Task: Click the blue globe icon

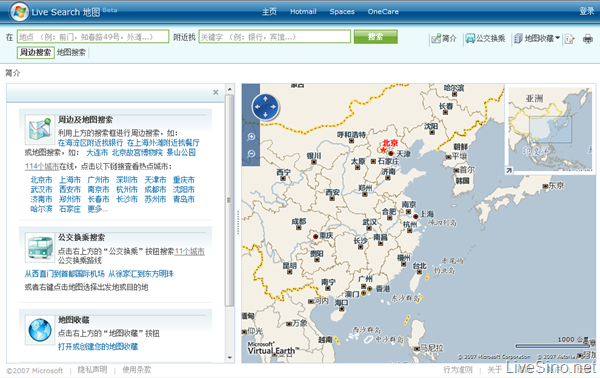Action: (40, 330)
